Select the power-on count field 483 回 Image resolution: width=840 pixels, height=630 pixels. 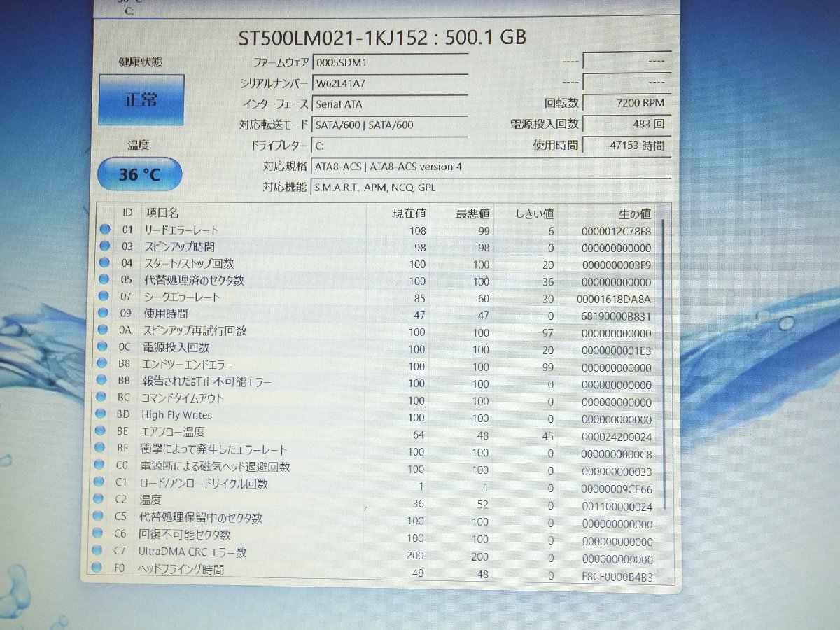(626, 124)
